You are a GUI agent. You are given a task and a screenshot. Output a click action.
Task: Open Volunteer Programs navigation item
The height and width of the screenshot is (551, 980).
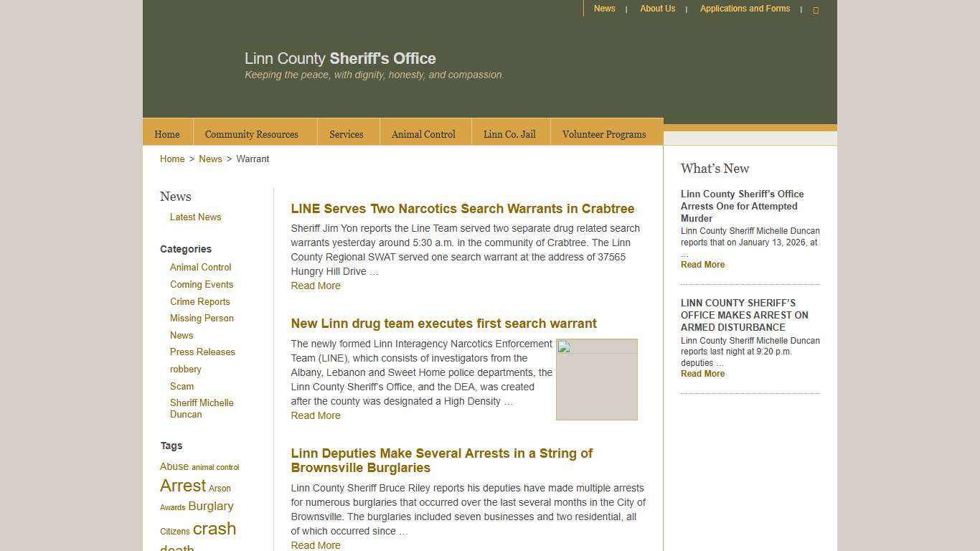604,134
